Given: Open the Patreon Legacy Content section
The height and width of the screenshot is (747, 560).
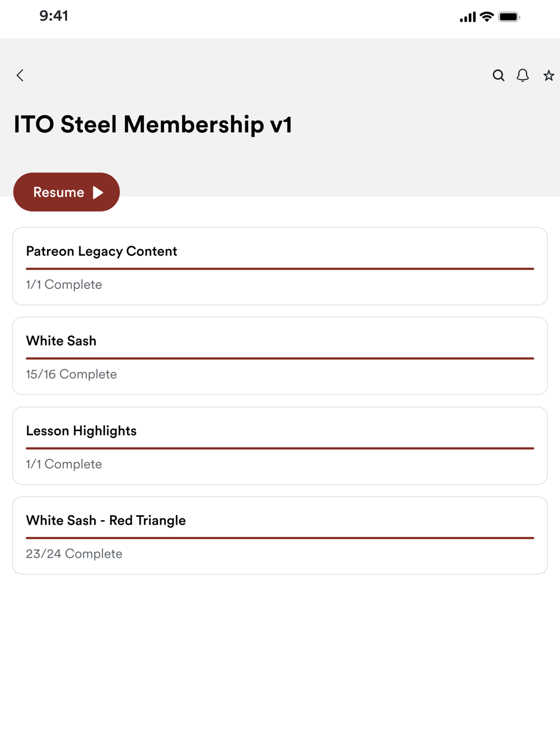Looking at the screenshot, I should click(x=280, y=266).
